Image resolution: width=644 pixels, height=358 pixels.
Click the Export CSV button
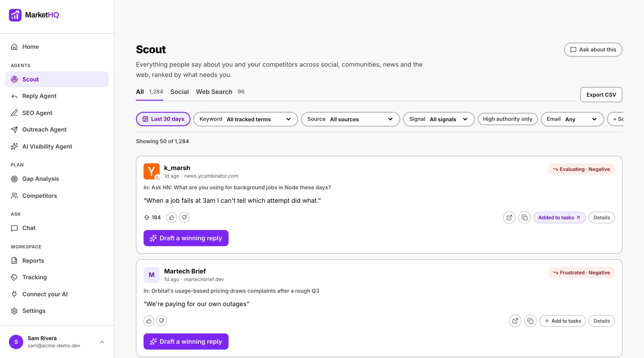(x=601, y=95)
